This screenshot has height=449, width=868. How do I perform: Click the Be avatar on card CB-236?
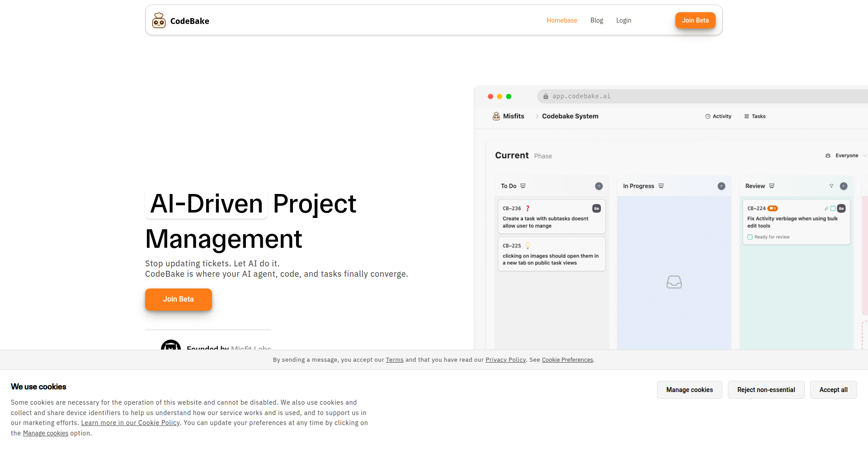point(597,208)
